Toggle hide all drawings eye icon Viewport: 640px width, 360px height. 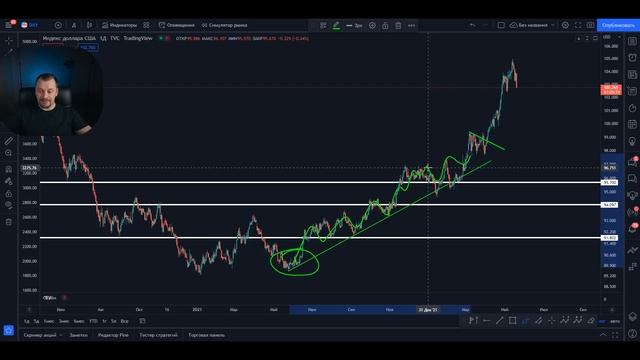[x=9, y=205]
